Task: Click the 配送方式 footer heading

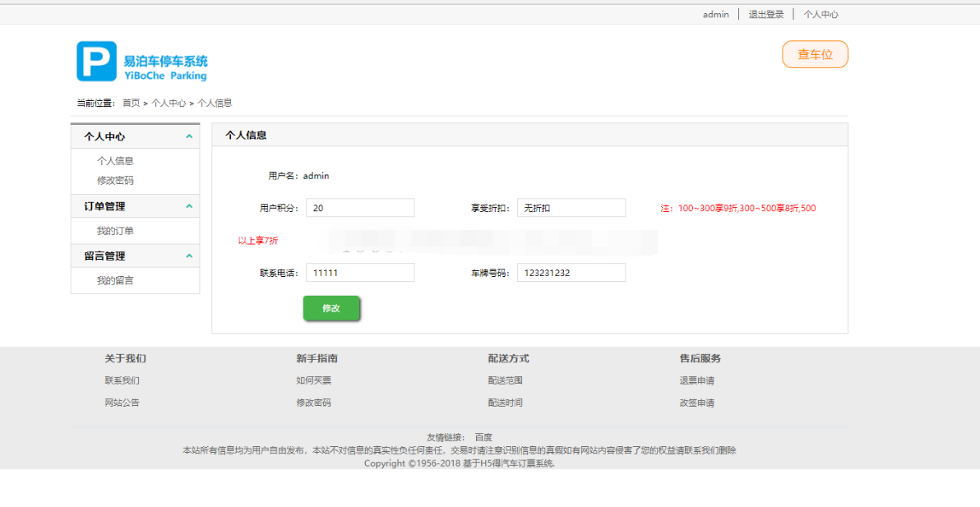Action: click(508, 358)
